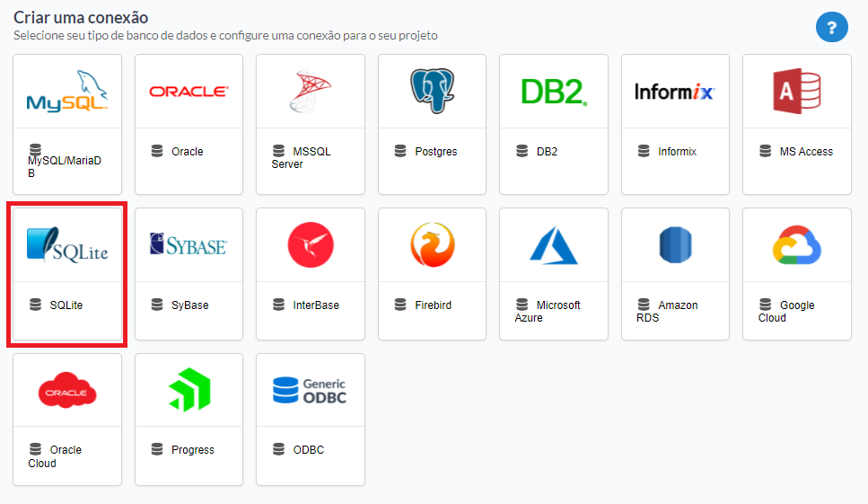This screenshot has height=504, width=868.
Task: Click the Oracle Cloud label
Action: [55, 456]
